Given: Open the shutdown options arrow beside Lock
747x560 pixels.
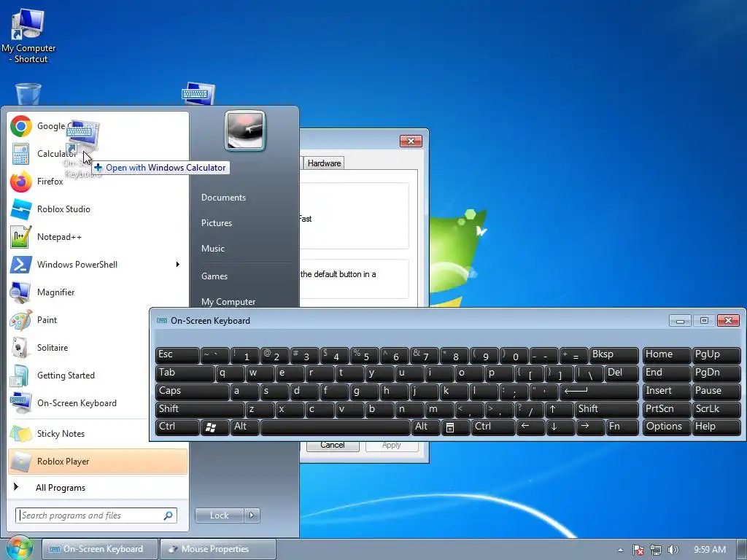Looking at the screenshot, I should [252, 516].
